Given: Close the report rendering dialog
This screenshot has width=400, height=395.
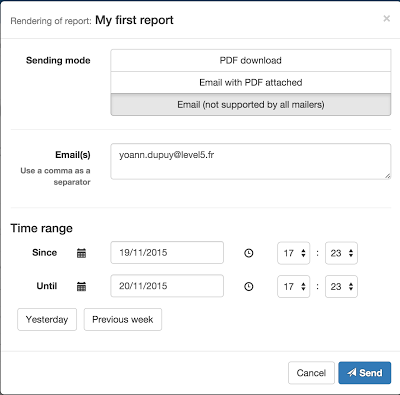Looking at the screenshot, I should (x=386, y=18).
